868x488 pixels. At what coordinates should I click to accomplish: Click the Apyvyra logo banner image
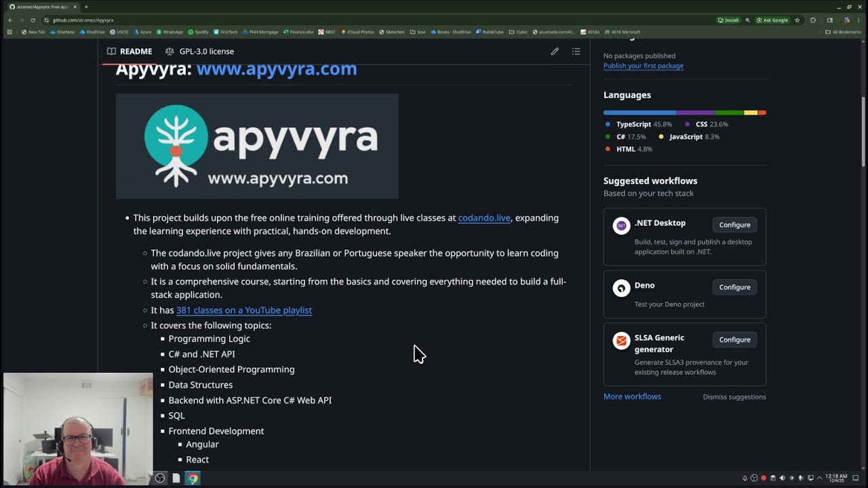(257, 146)
